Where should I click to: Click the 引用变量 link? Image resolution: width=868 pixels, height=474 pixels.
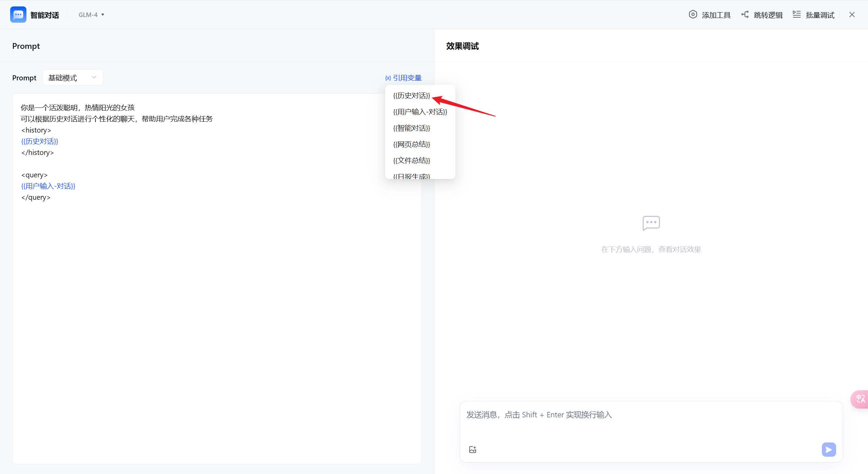(403, 78)
